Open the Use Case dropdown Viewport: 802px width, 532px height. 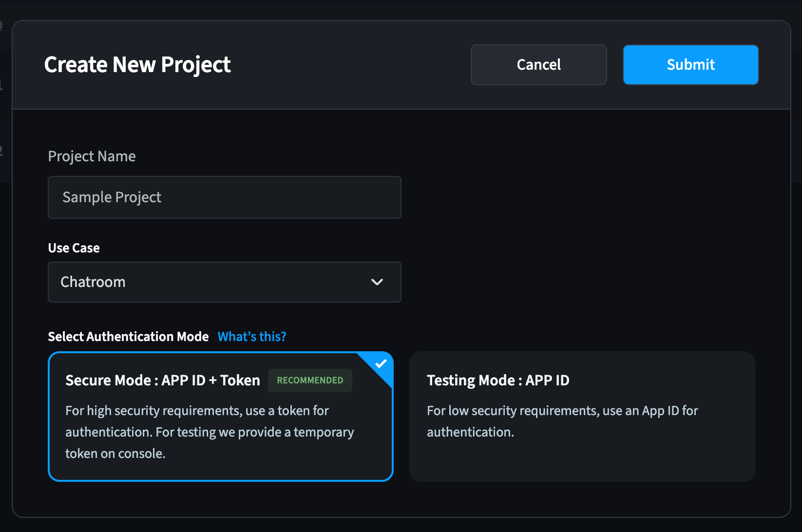pos(224,282)
